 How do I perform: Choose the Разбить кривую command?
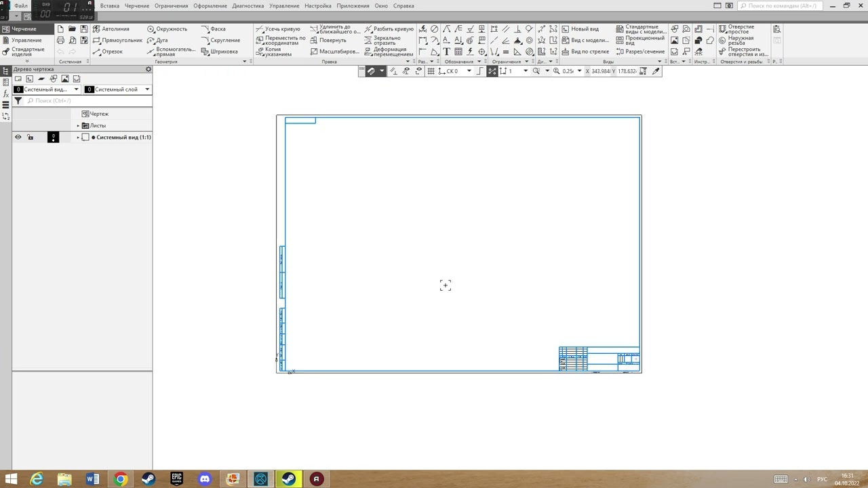(389, 29)
